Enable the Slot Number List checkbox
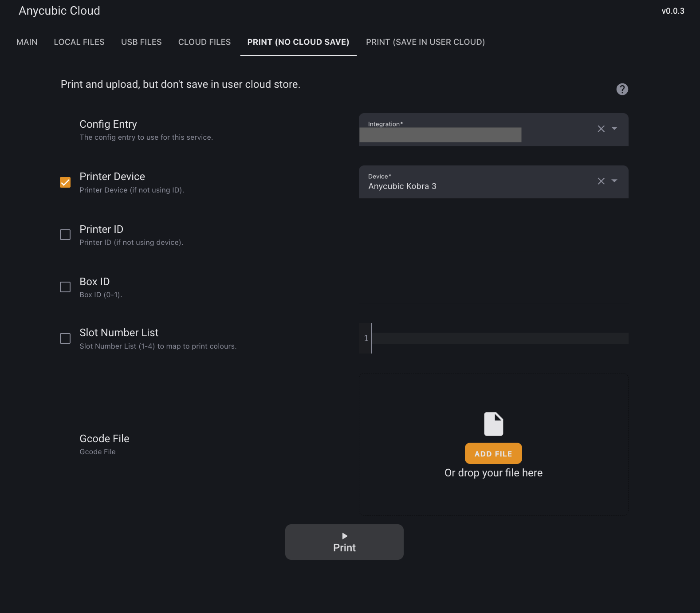Screen dimensions: 700x613 tap(65, 338)
